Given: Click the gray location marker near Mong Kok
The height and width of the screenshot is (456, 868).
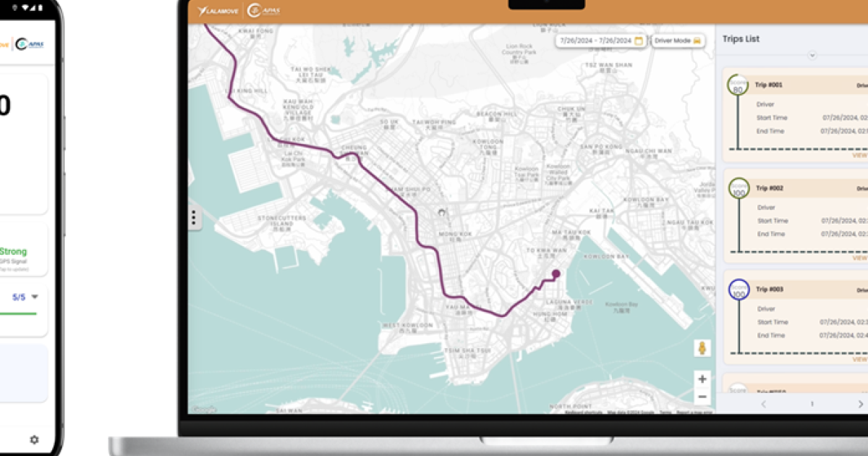Looking at the screenshot, I should 442,213.
